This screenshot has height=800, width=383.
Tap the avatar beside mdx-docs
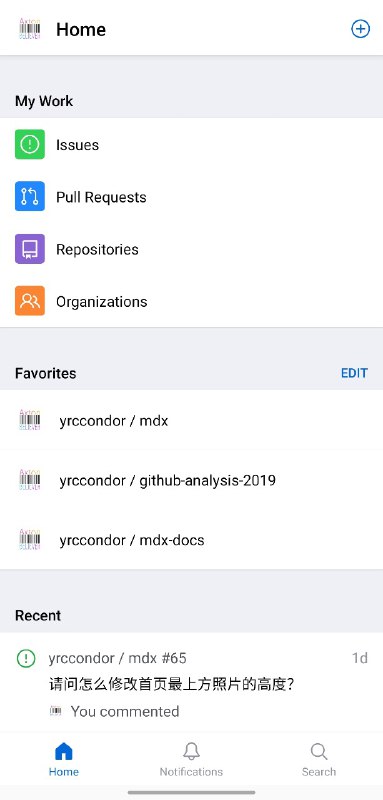click(30, 540)
